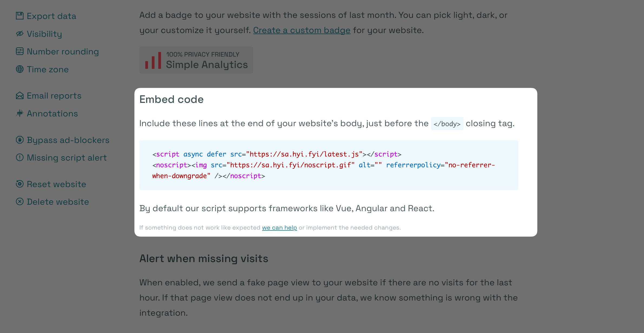The width and height of the screenshot is (644, 333).
Task: Click the </body> inline code tag
Action: click(x=447, y=124)
